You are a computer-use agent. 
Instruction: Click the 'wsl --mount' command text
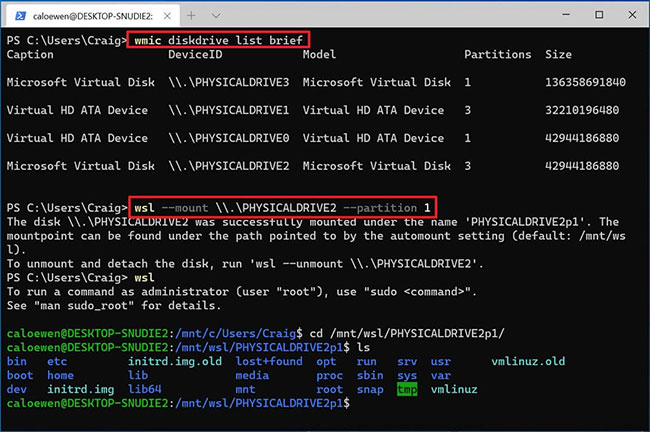[x=171, y=207]
